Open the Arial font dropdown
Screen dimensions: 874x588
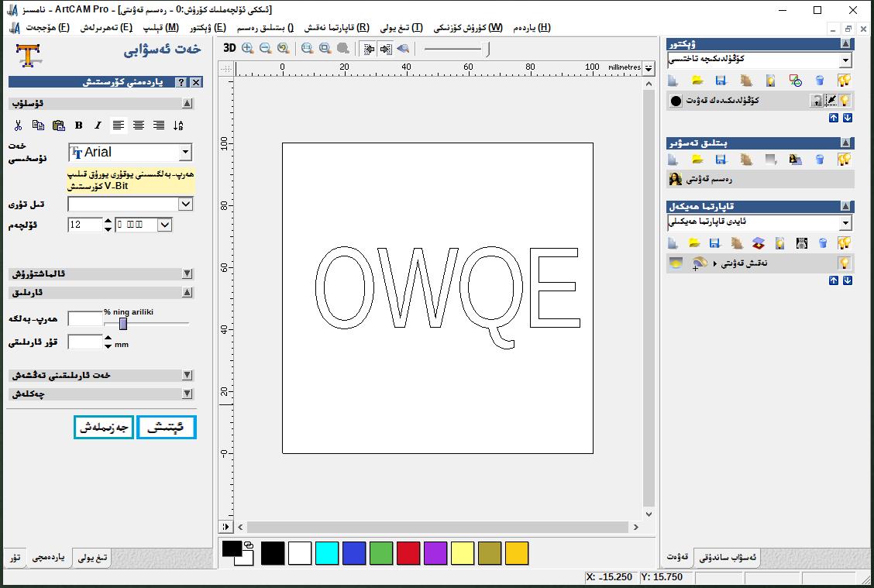(186, 152)
